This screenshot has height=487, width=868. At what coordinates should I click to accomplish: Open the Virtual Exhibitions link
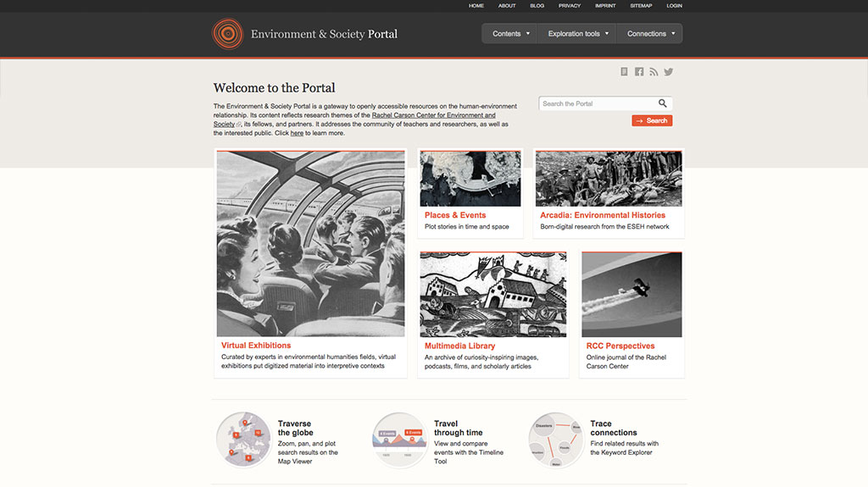coord(256,346)
